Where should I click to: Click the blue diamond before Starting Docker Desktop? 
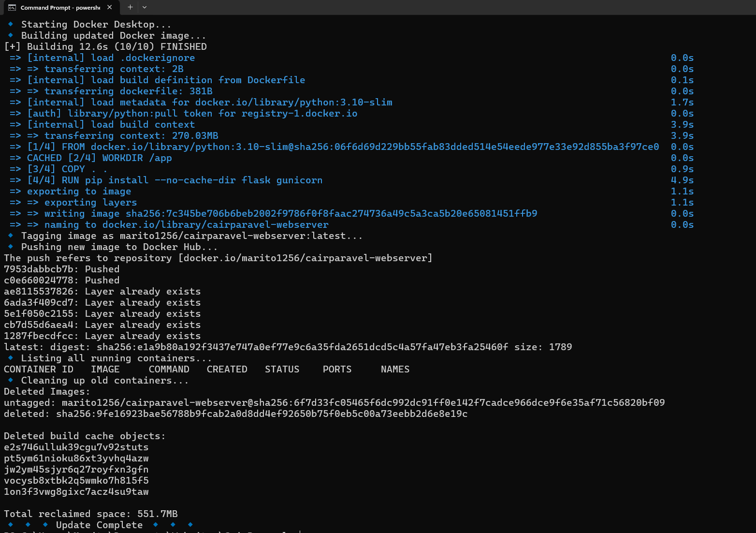tap(11, 24)
